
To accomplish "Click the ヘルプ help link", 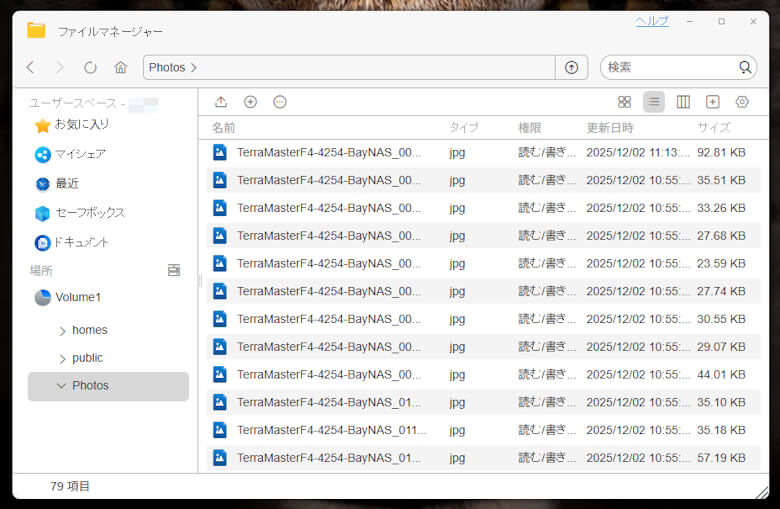I will click(x=652, y=21).
